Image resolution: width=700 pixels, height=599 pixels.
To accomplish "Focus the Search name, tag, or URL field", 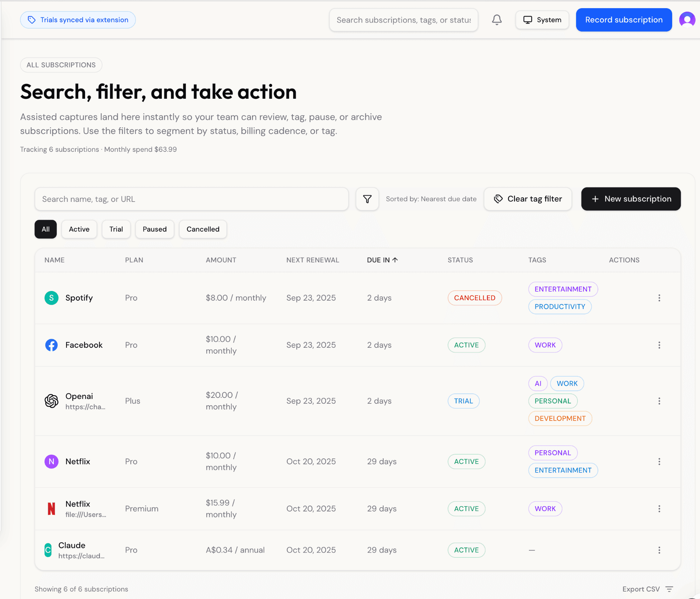I will coord(191,199).
